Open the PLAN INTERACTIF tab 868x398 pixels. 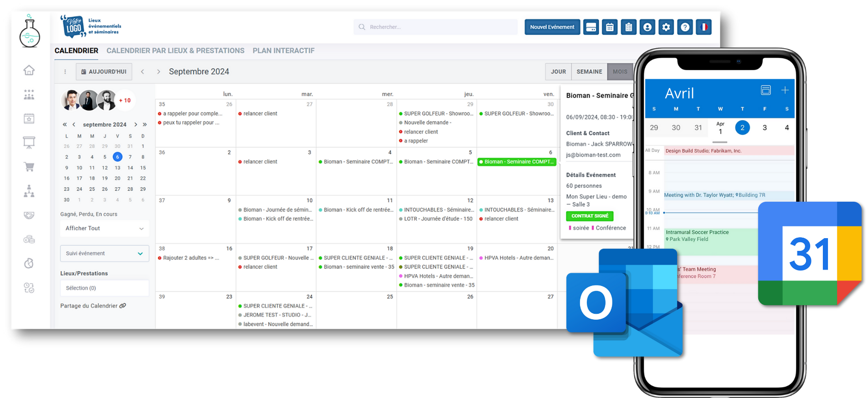283,51
